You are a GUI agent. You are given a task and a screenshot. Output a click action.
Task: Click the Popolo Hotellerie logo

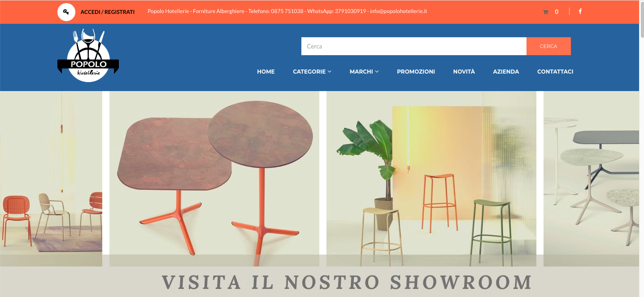pos(88,56)
